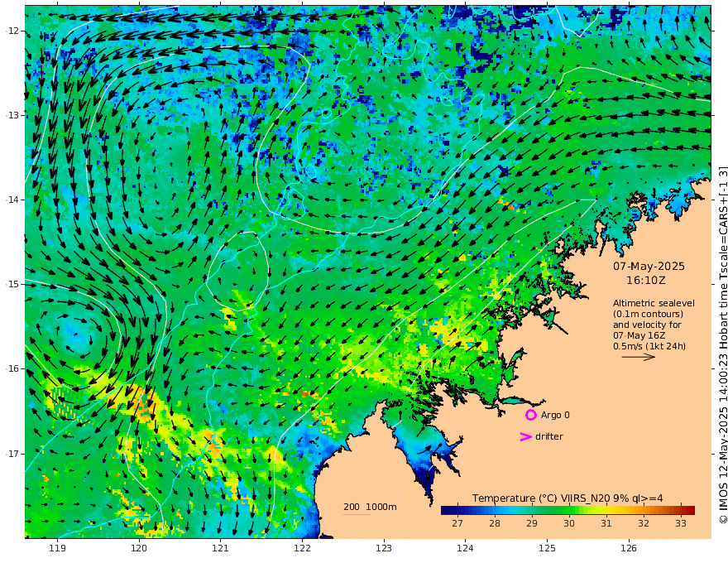This screenshot has width=728, height=563.
Task: Click the longitude axis label 122
Action: [302, 549]
